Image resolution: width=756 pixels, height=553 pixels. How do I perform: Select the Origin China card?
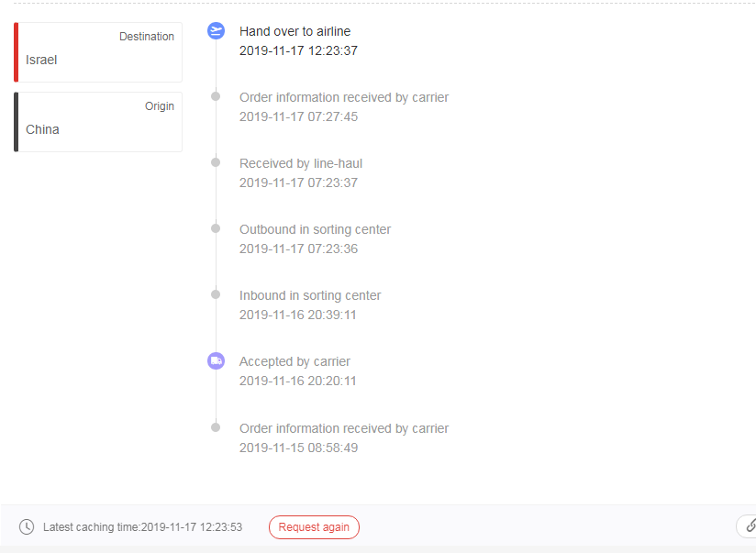pos(99,122)
